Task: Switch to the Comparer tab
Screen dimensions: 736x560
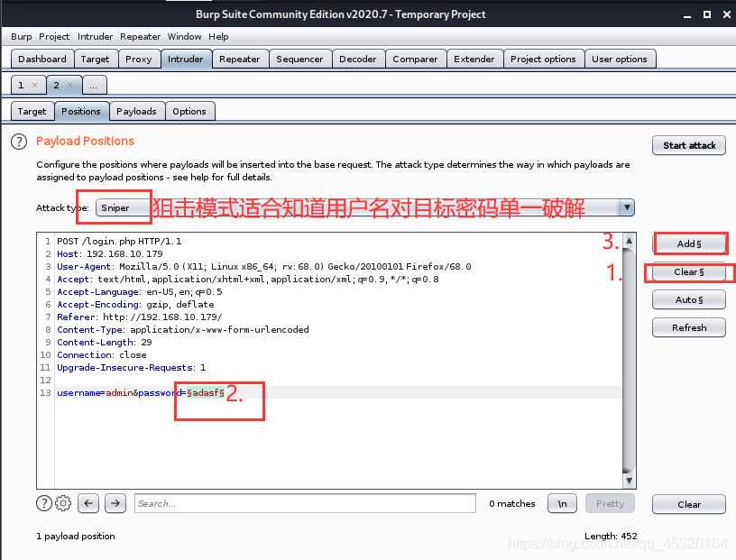Action: [x=415, y=60]
